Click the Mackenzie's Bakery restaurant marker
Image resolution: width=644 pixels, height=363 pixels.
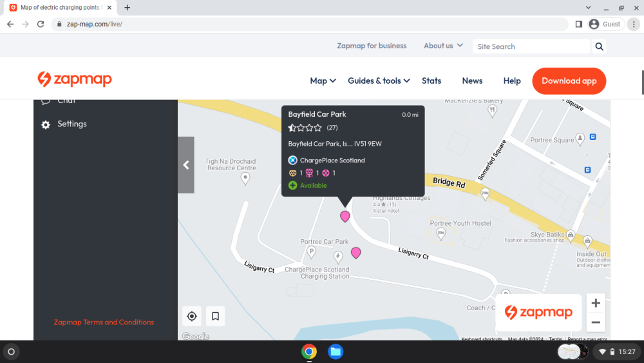[492, 110]
